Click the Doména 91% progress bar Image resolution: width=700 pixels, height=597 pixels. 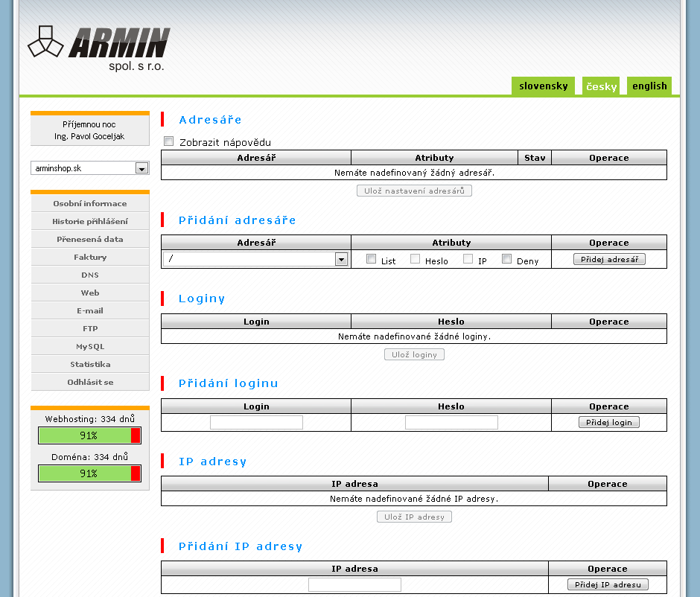point(89,473)
